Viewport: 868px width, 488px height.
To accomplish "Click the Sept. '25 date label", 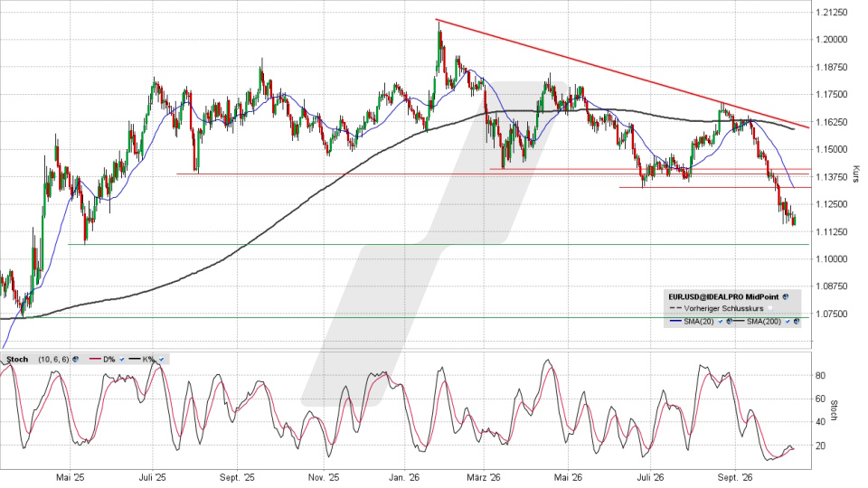I will (237, 477).
